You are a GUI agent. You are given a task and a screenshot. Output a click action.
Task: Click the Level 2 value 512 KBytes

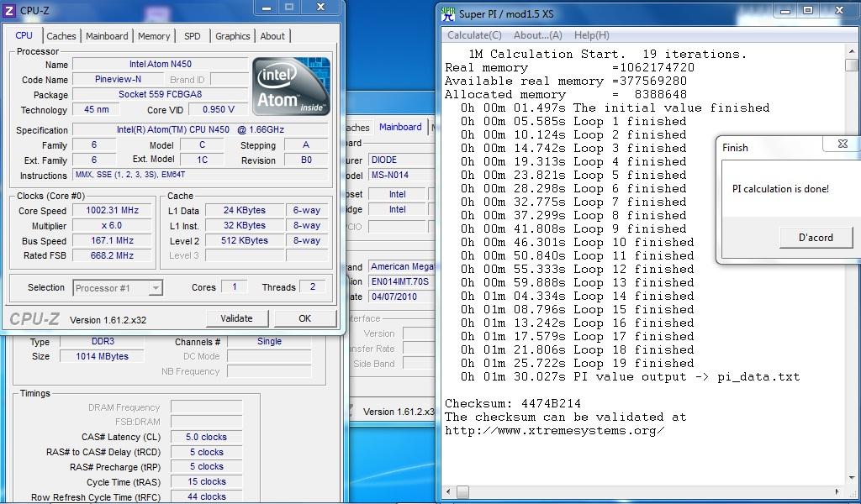(x=245, y=240)
